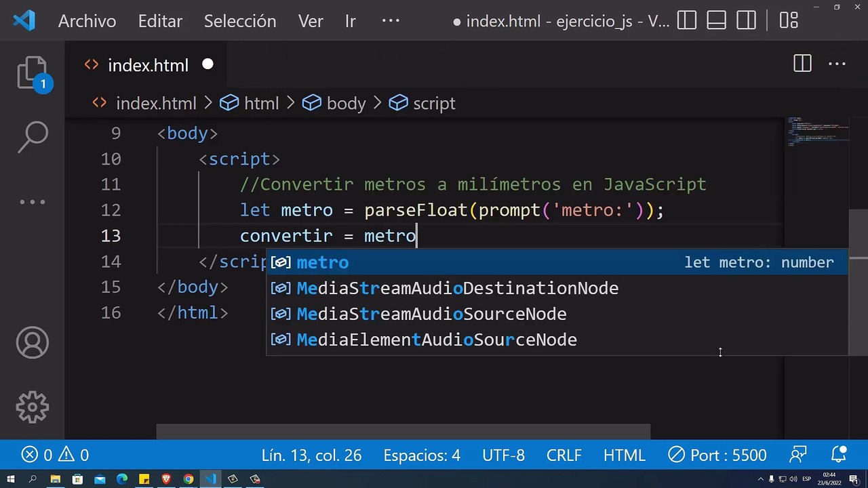Screen dimensions: 868x488
Task: Open the body breadcrumb dropdown
Action: click(346, 104)
